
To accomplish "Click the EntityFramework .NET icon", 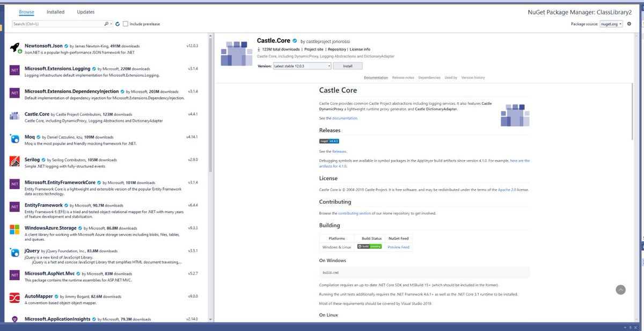I will coord(15,207).
